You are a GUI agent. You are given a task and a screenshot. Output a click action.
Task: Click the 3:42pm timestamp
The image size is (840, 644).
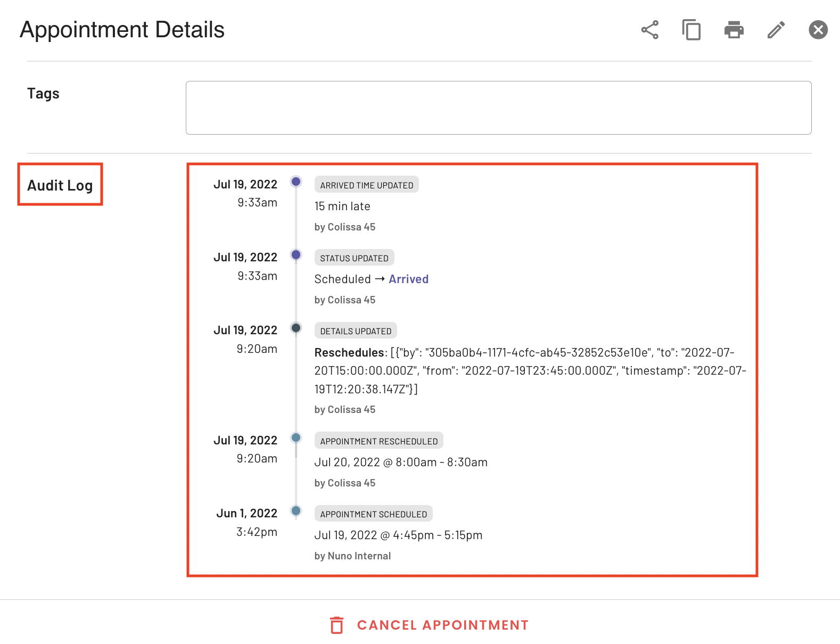click(257, 532)
